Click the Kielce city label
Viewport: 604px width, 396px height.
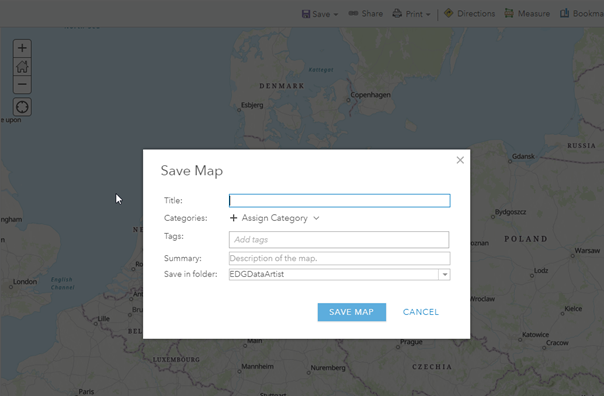click(573, 309)
